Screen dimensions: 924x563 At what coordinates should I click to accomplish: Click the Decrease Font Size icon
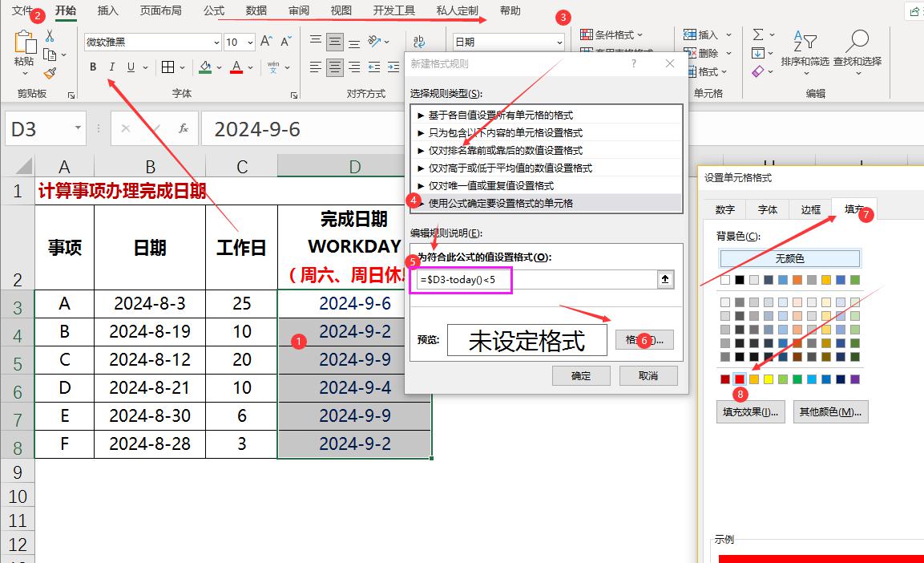click(286, 41)
